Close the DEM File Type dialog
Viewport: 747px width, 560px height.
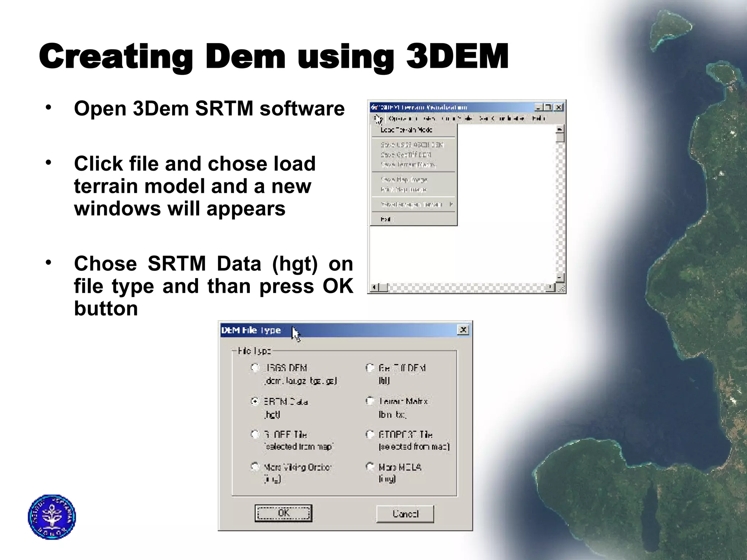pyautogui.click(x=463, y=330)
